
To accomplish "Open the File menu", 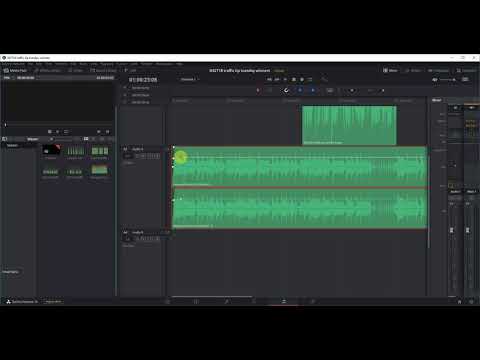I will pyautogui.click(x=30, y=64).
